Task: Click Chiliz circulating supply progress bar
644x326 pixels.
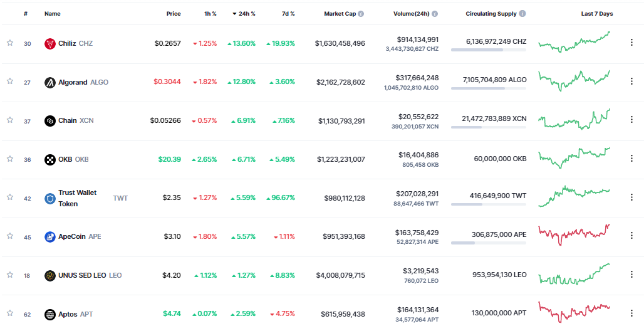Action: 489,50
